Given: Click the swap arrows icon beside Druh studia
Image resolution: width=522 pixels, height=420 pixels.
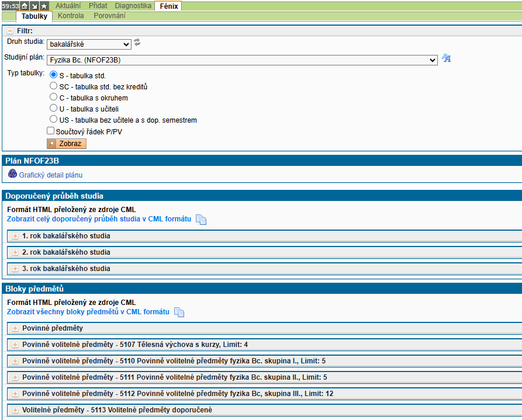Looking at the screenshot, I should (137, 43).
